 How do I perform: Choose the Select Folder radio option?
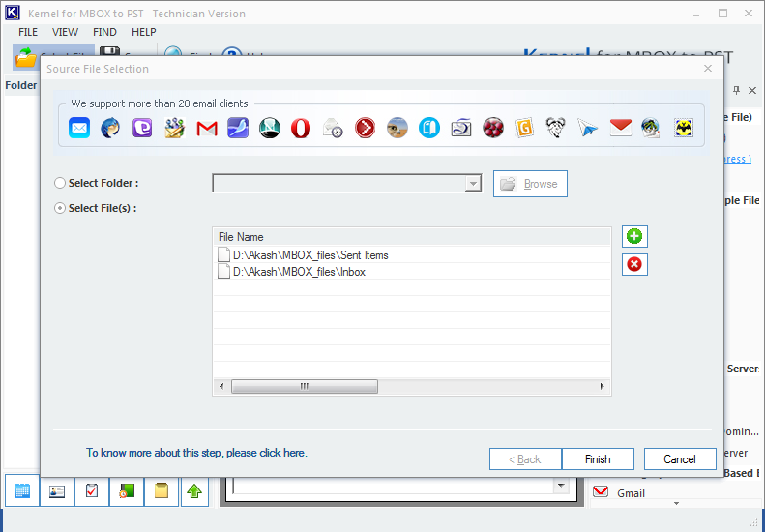click(60, 183)
